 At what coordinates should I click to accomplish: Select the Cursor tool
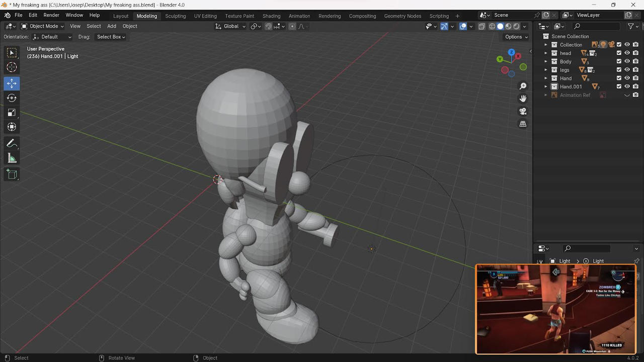pyautogui.click(x=12, y=67)
